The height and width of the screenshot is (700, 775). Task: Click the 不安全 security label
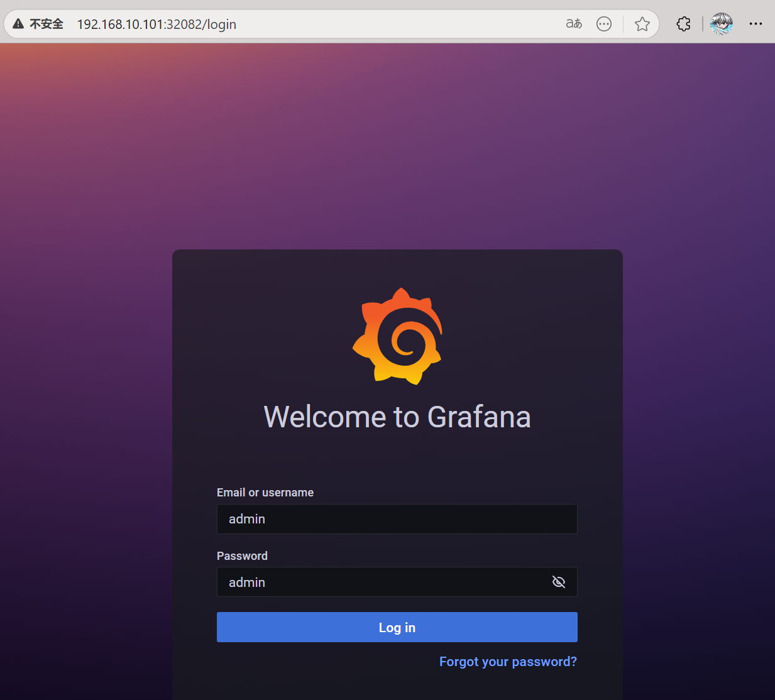pyautogui.click(x=47, y=24)
